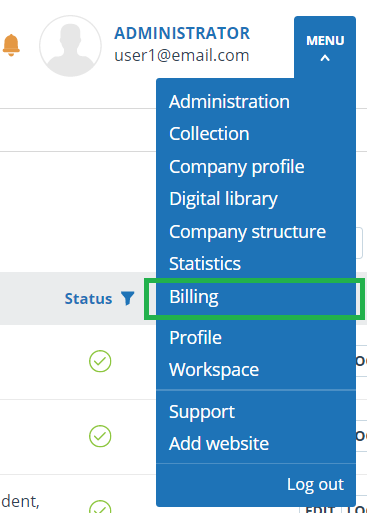The width and height of the screenshot is (367, 513).
Task: Select Add website menu entry
Action: [219, 444]
